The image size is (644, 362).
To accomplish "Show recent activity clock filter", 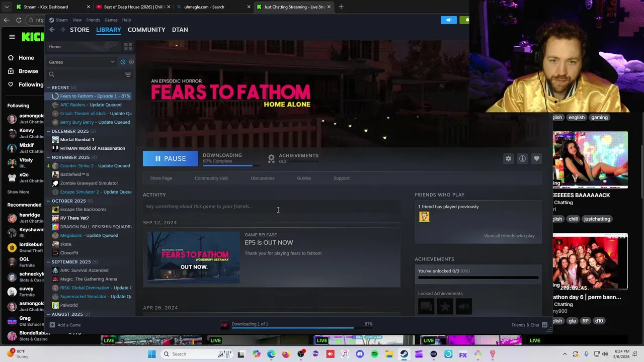I will pos(123,62).
